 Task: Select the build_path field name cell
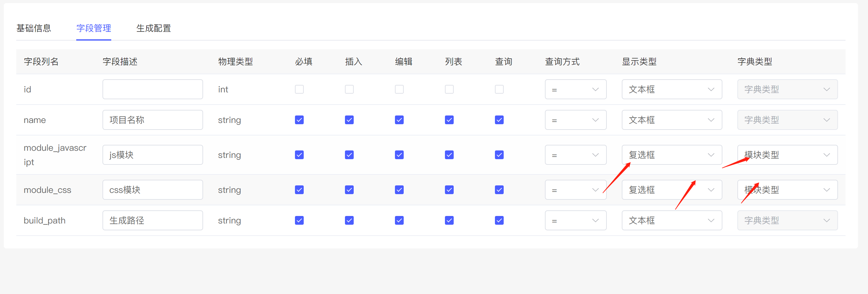(44, 220)
